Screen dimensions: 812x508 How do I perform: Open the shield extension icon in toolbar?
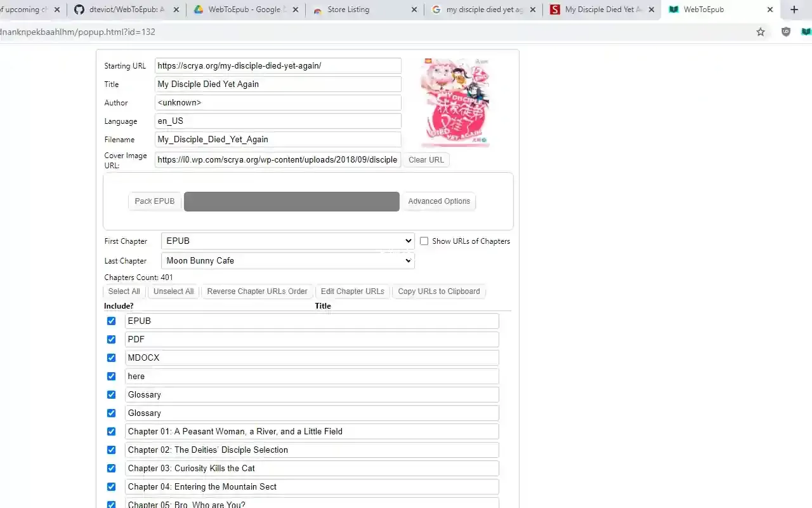tap(786, 32)
